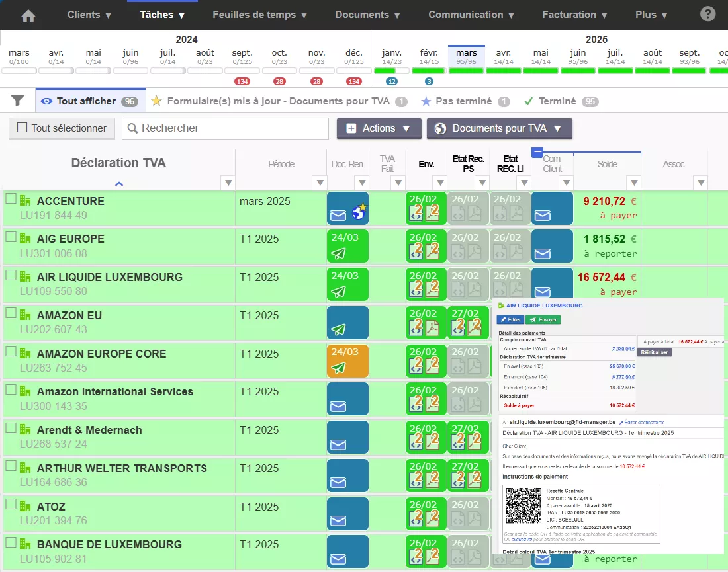Open AIR LIQUIDE LUXEMBOURG's Com. Client envelope
Screen dimensions: 728x572
pos(542,292)
